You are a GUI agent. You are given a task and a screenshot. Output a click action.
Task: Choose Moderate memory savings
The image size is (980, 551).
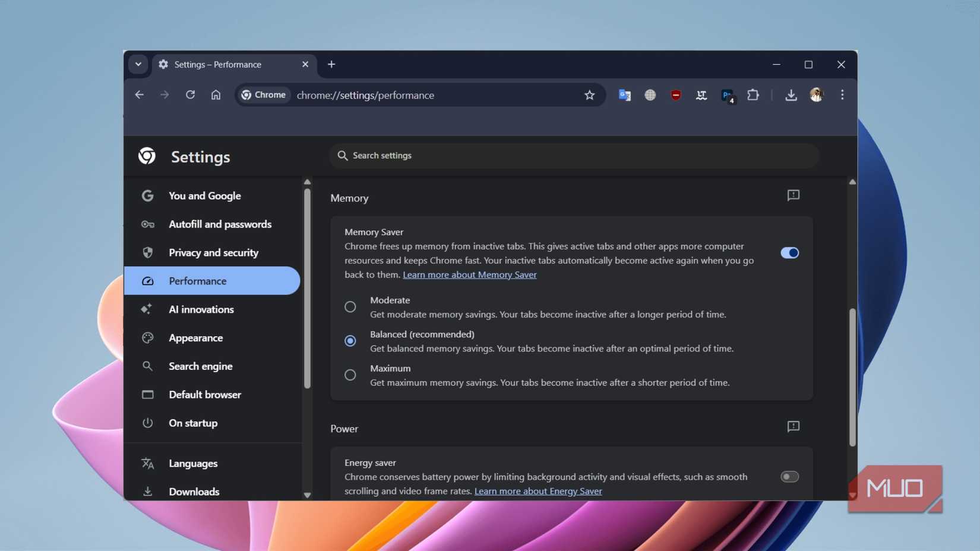coord(350,307)
